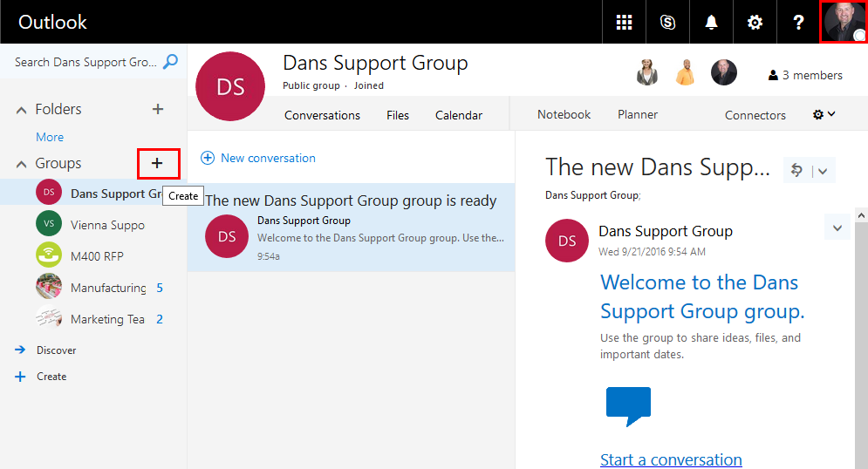Open the settings gear in header
The image size is (868, 469).
coord(755,23)
